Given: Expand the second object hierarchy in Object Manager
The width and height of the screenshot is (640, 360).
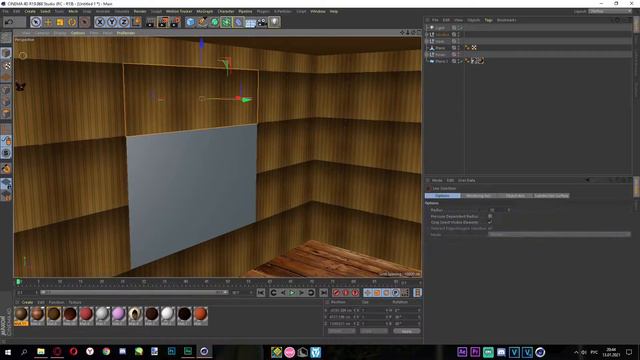Looking at the screenshot, I should 427,34.
